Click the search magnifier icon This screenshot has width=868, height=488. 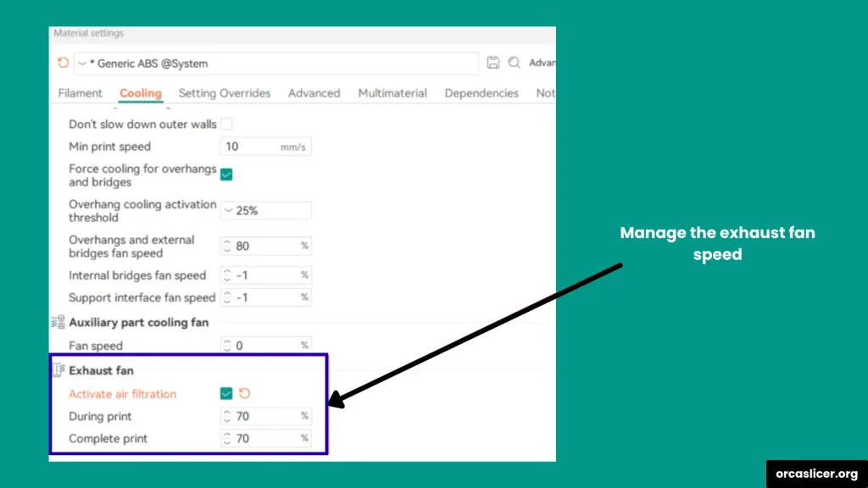(x=514, y=63)
